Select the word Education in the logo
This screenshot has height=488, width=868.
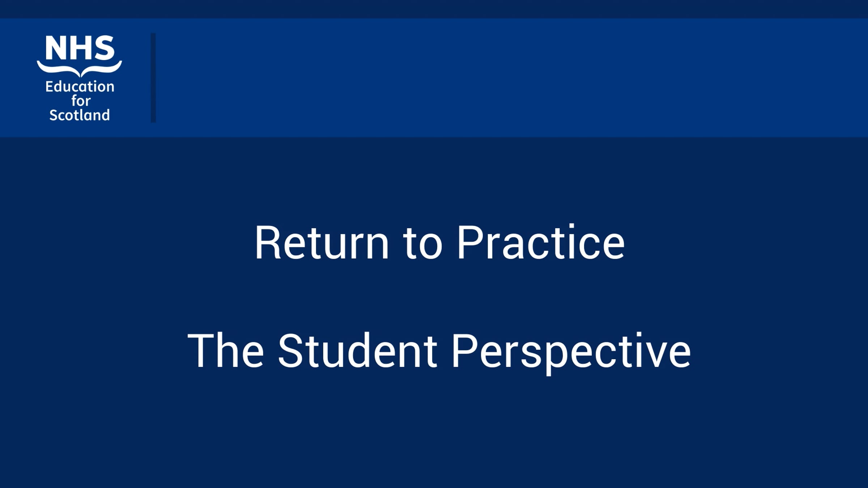(80, 86)
